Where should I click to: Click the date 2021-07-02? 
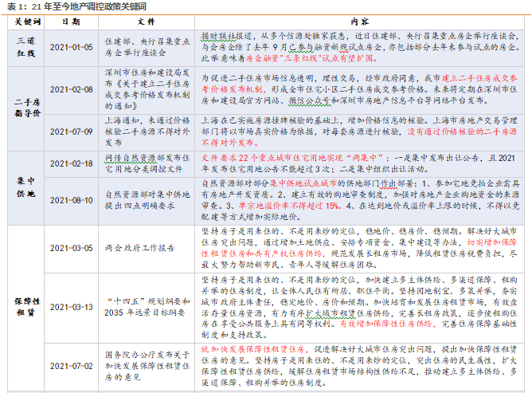pyautogui.click(x=71, y=366)
